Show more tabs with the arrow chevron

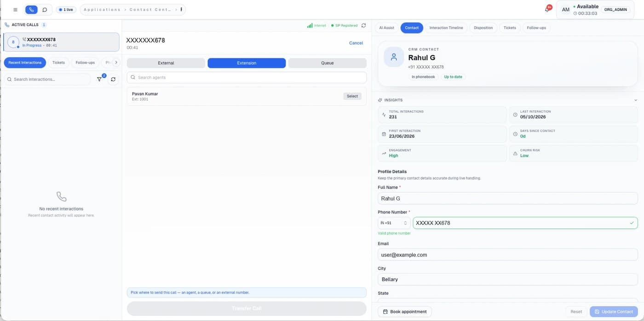(116, 63)
